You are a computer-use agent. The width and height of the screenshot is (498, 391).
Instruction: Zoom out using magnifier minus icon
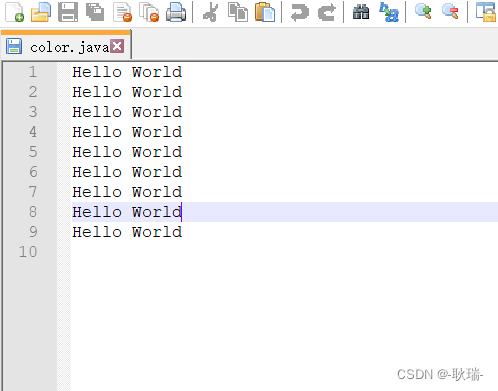(x=450, y=11)
